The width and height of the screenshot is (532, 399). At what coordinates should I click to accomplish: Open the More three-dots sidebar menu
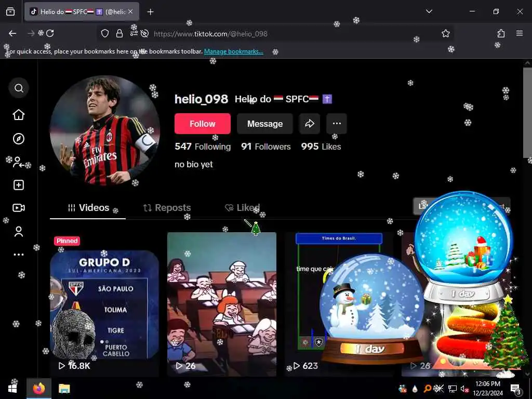(19, 255)
